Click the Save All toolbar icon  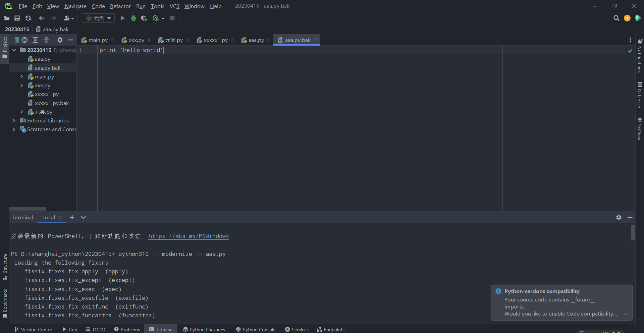(17, 18)
